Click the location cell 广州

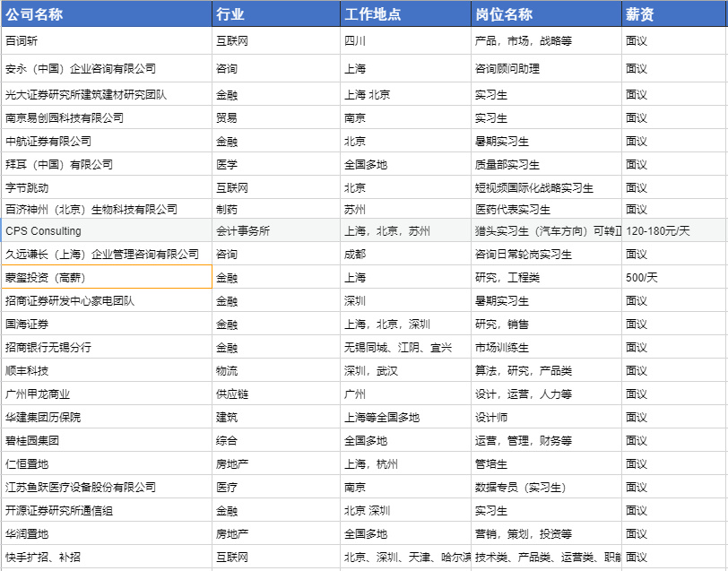tap(406, 394)
